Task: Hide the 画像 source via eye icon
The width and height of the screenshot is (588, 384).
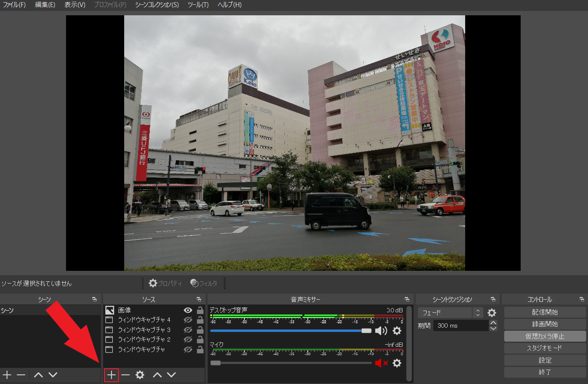Action: point(188,310)
